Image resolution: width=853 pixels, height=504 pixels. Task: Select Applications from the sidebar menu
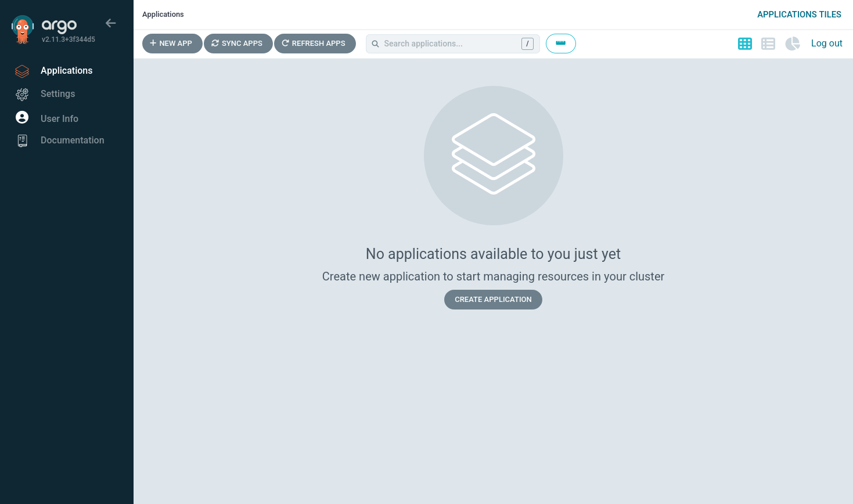(x=66, y=70)
